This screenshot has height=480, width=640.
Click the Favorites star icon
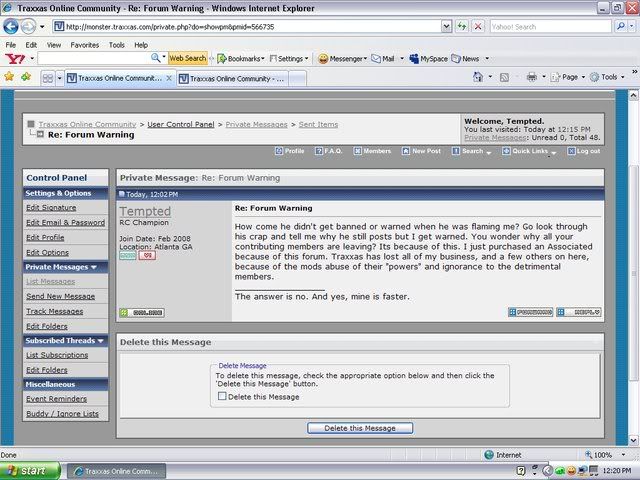9,77
